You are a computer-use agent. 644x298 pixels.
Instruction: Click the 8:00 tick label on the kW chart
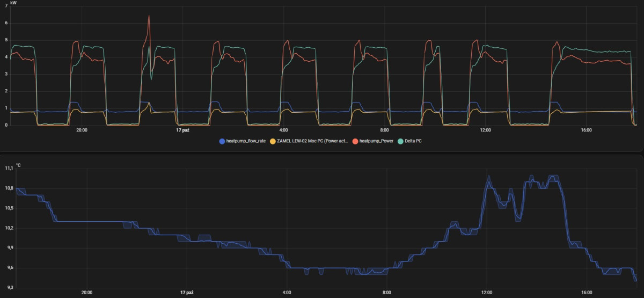pyautogui.click(x=384, y=130)
